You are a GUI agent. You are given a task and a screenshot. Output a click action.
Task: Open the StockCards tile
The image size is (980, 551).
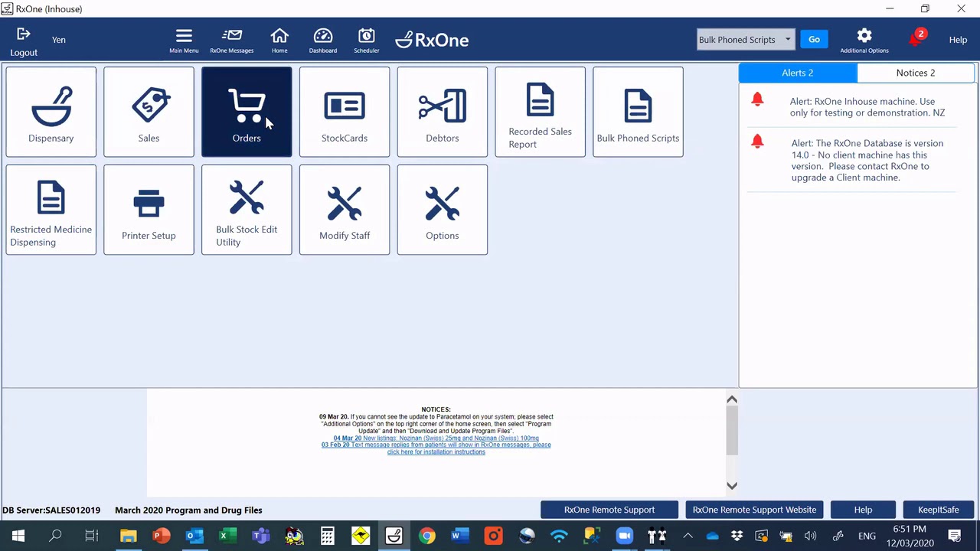(x=345, y=112)
